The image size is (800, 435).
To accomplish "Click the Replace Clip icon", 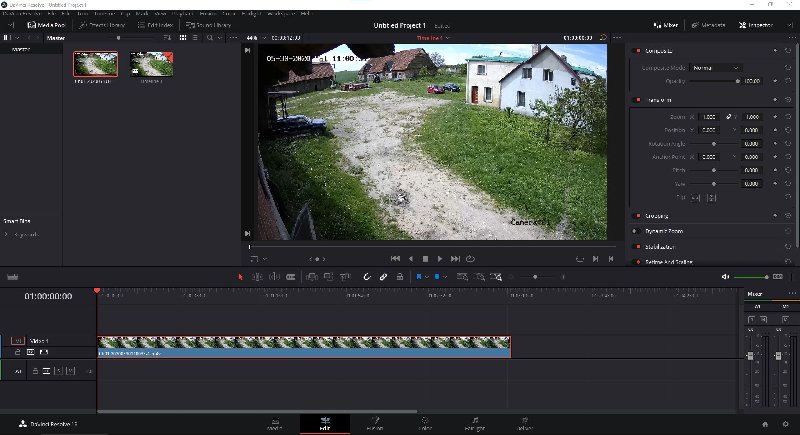I will (x=345, y=277).
